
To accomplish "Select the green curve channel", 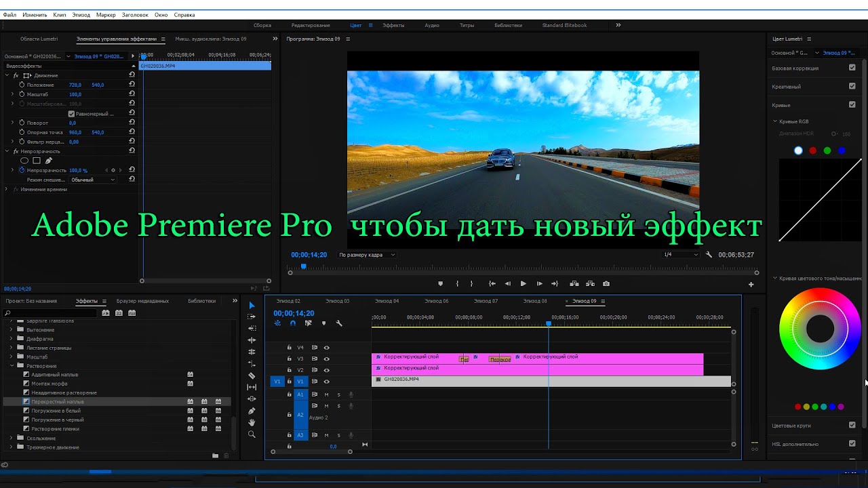I will point(827,150).
